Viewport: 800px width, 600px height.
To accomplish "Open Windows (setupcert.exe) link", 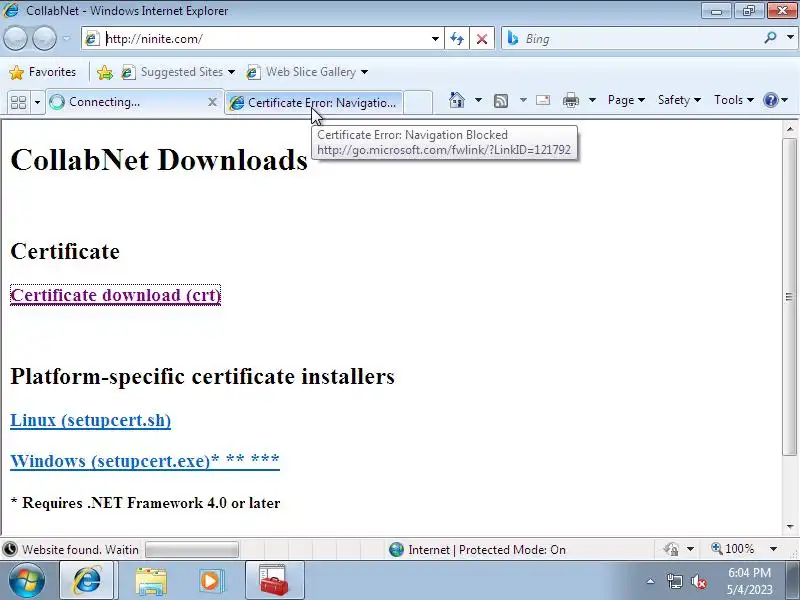I will click(145, 461).
